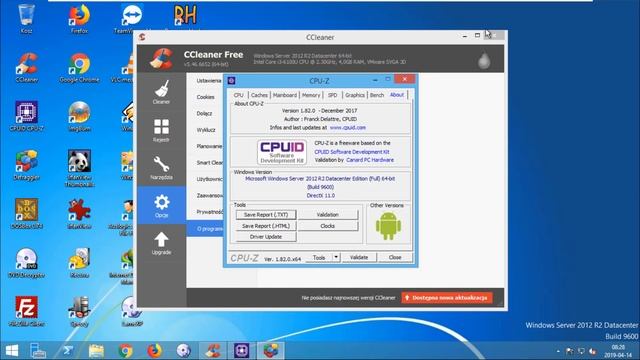Viewport: 640px width, 360px height.
Task: Select the Defraggler desktop shortcut
Action: (x=27, y=165)
